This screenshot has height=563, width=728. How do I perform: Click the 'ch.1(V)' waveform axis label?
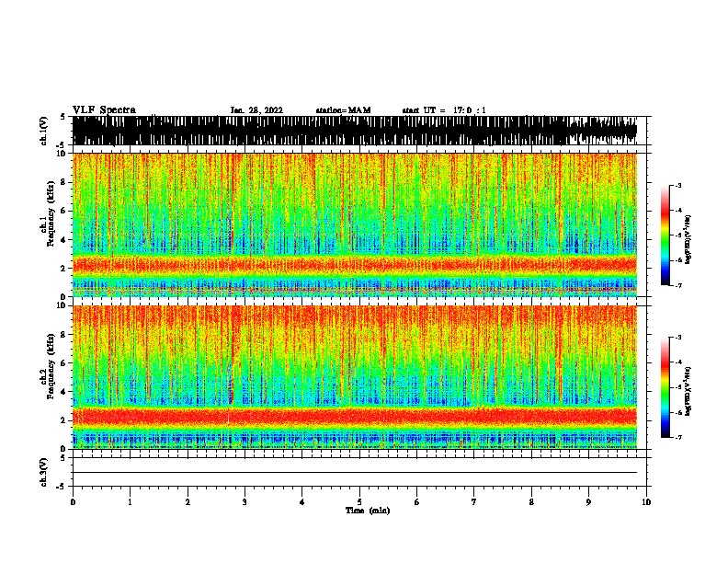coord(43,131)
